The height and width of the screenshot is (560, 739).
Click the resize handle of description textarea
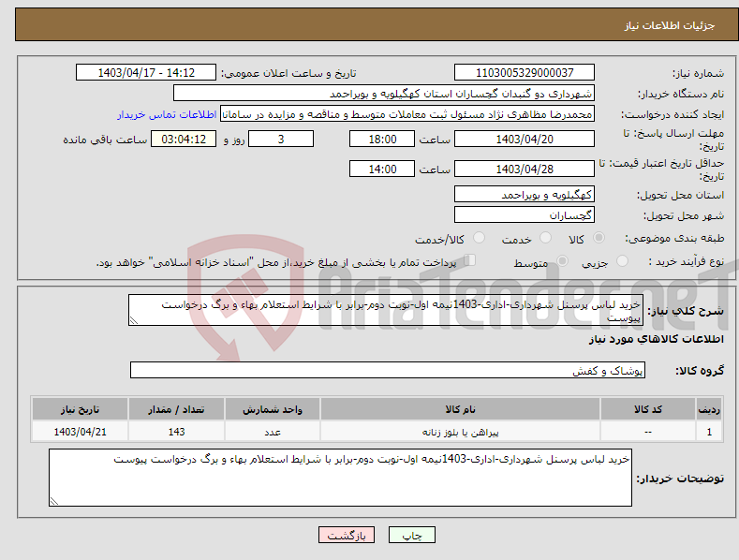(x=134, y=320)
